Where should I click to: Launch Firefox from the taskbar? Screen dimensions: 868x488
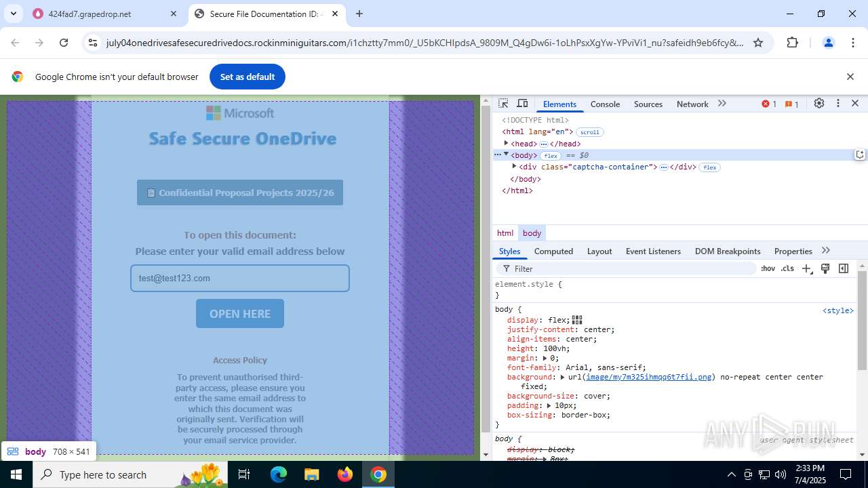coord(345,474)
